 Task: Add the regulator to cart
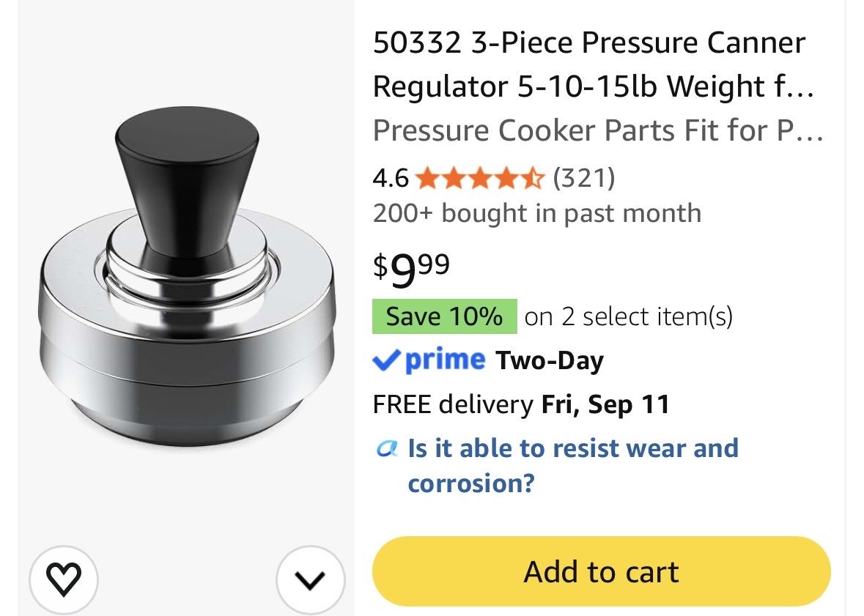click(x=601, y=571)
